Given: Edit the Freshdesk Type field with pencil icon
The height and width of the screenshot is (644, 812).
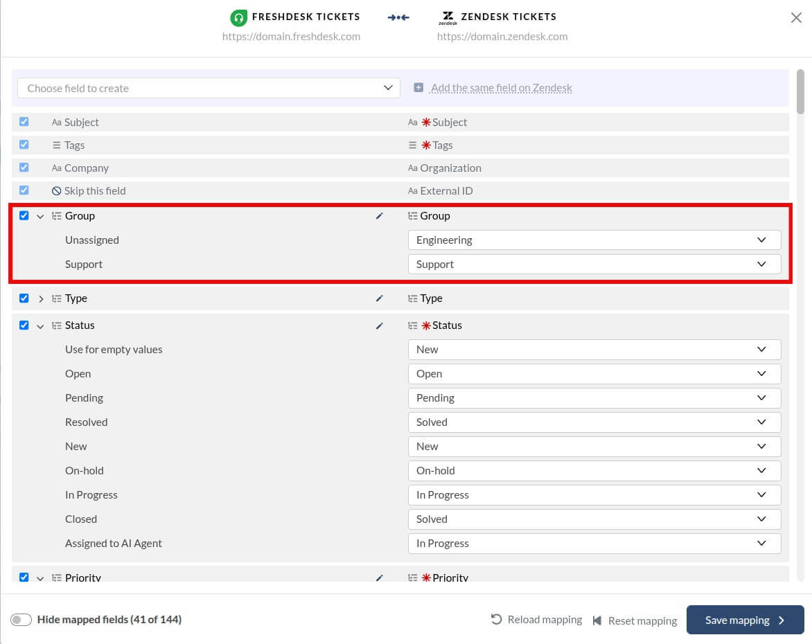Looking at the screenshot, I should point(379,298).
